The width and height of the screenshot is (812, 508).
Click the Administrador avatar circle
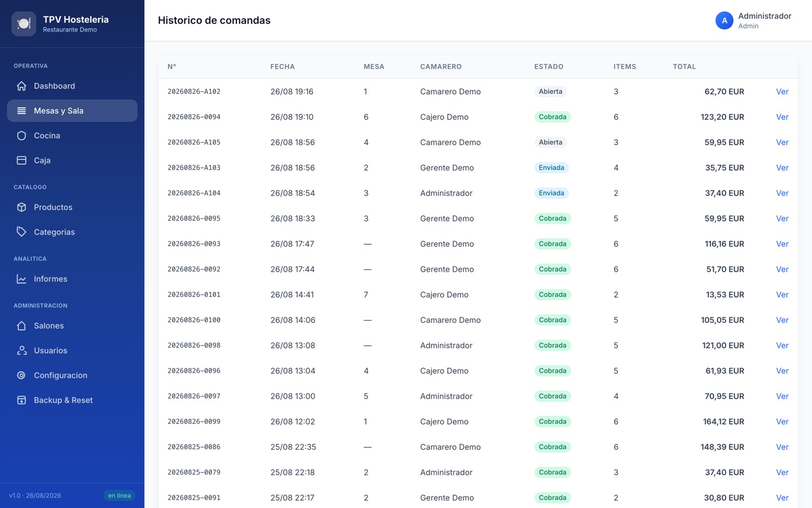point(725,20)
